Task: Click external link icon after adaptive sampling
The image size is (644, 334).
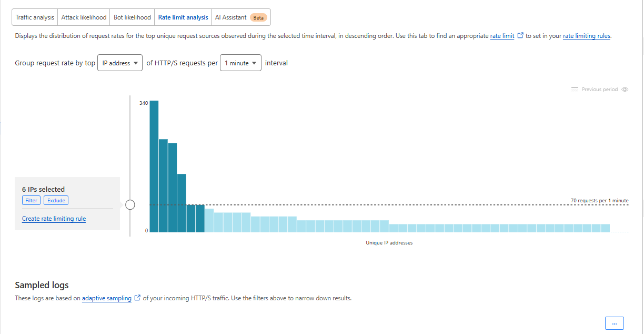Action: 138,298
